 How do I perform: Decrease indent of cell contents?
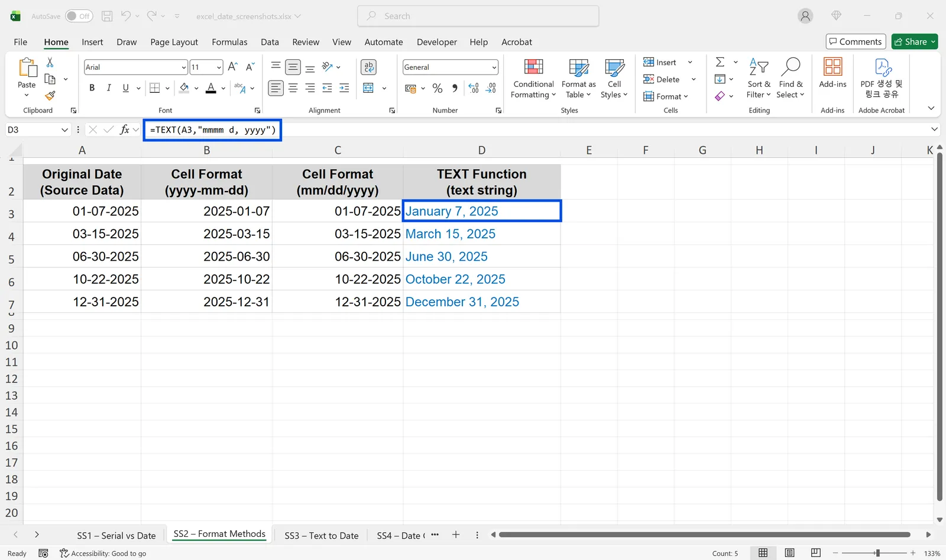327,88
